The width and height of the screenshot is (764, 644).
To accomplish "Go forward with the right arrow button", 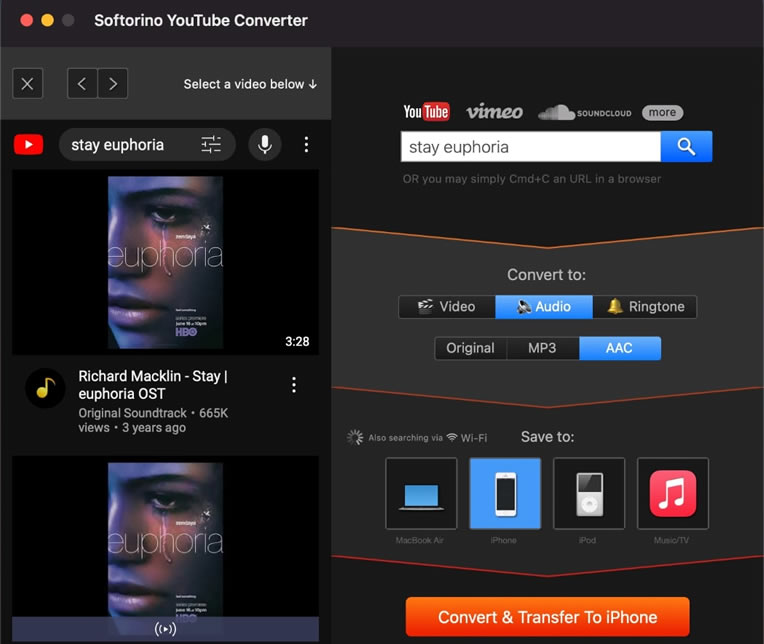I will (113, 84).
